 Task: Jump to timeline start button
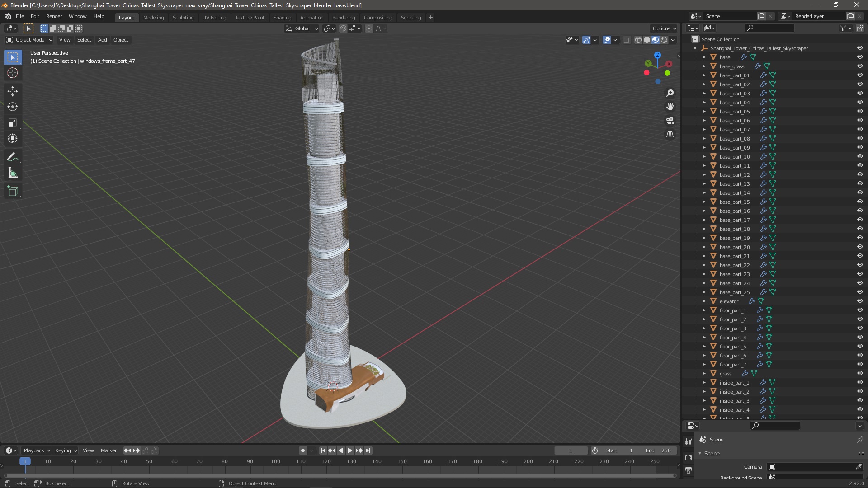click(x=323, y=450)
